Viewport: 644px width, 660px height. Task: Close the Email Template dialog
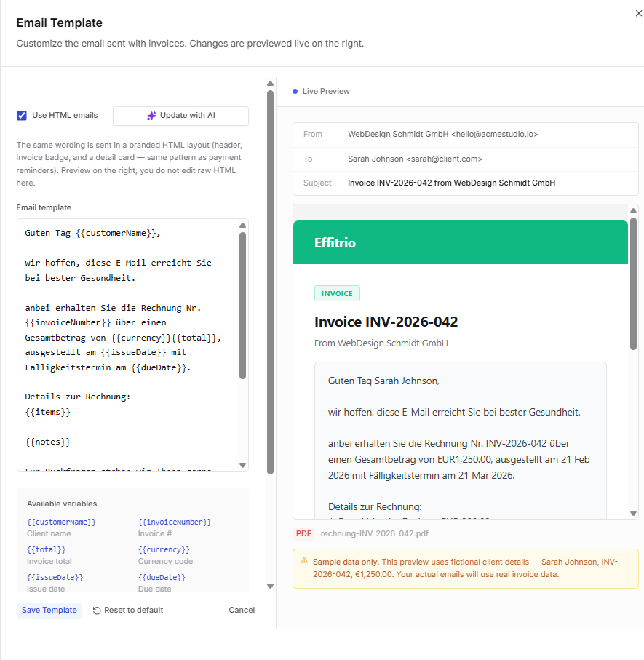point(638,14)
